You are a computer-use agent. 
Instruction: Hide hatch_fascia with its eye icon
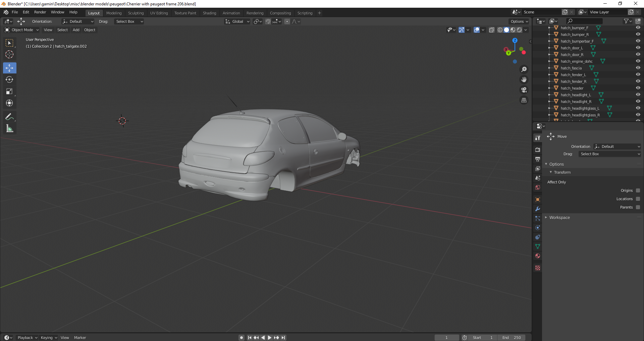(x=638, y=68)
